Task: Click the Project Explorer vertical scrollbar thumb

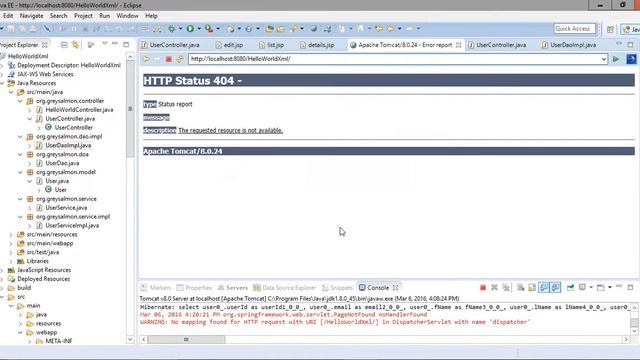Action: click(130, 109)
